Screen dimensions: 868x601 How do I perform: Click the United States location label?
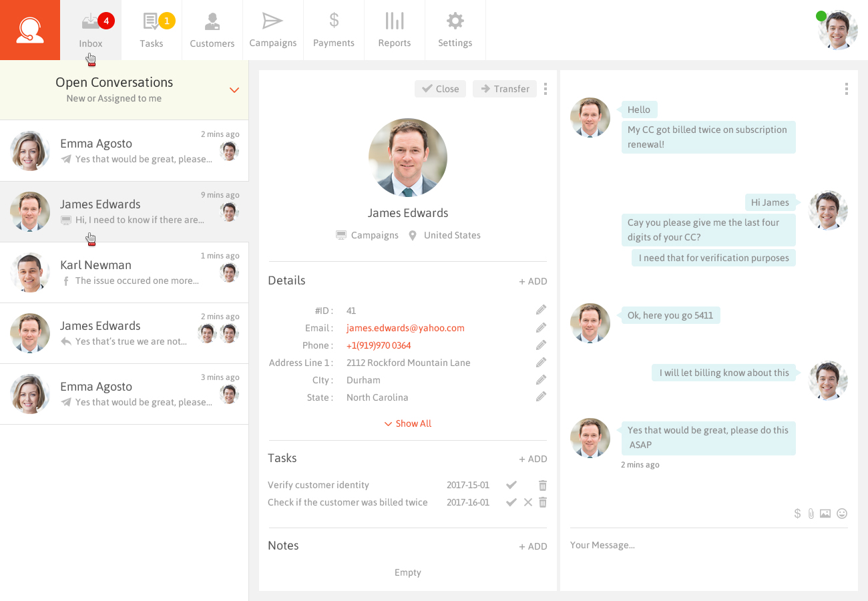(445, 235)
